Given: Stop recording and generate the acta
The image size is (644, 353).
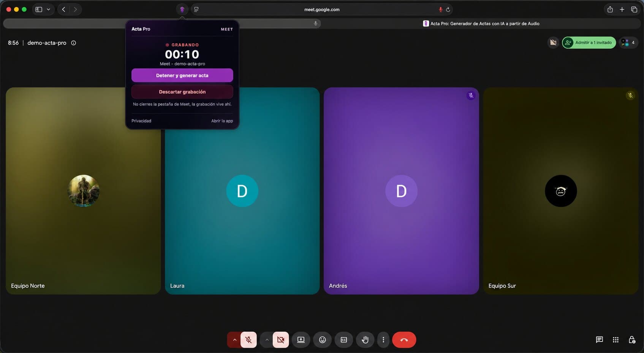Looking at the screenshot, I should [182, 75].
